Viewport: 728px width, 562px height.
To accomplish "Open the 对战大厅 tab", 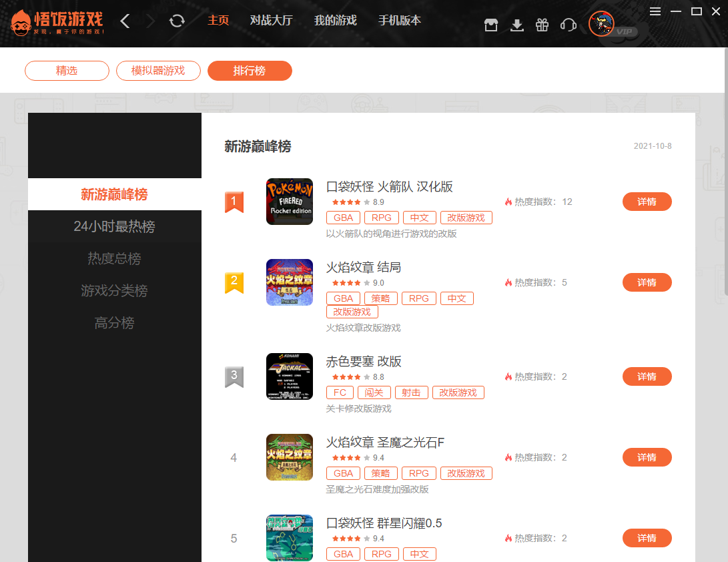I will [x=271, y=21].
